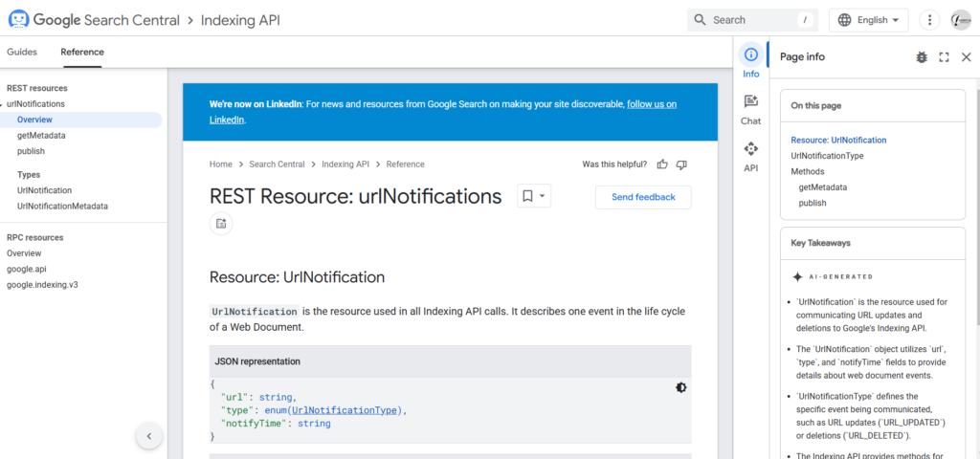Select the Info panel icon
The width and height of the screenshot is (980, 459).
[750, 55]
